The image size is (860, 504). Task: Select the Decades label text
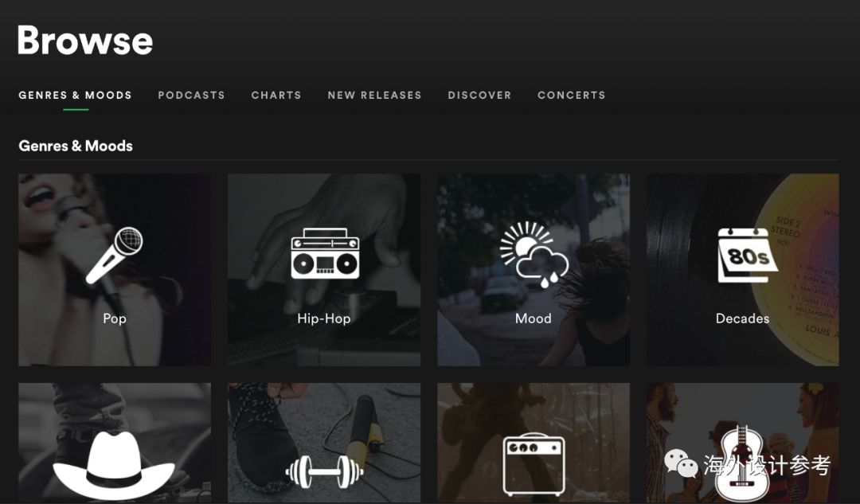click(x=742, y=318)
